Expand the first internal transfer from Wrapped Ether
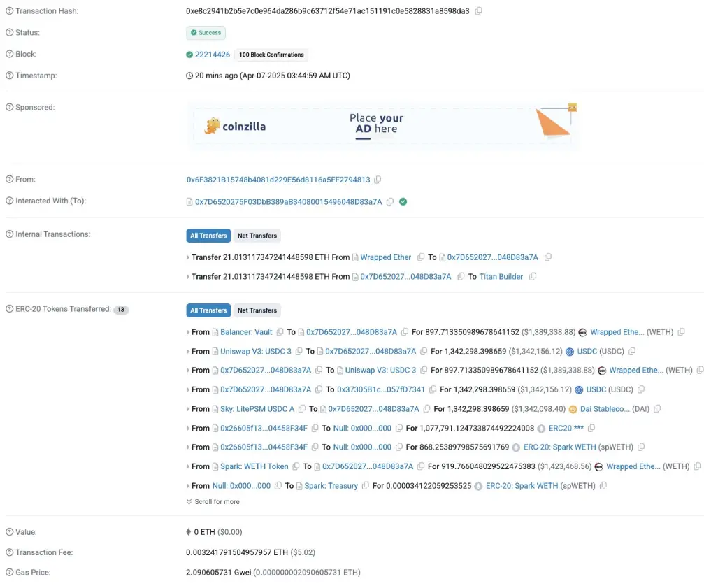This screenshot has height=588, width=704. click(188, 257)
